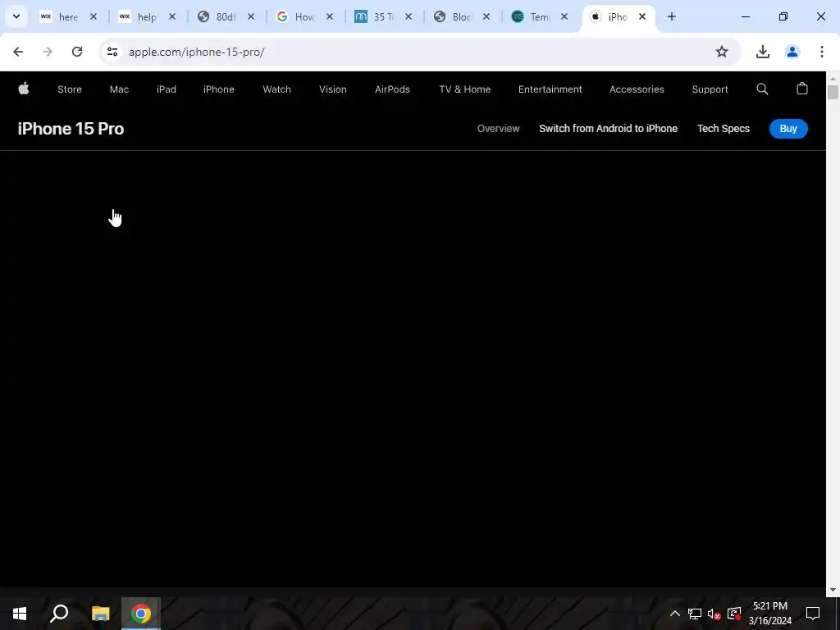This screenshot has width=840, height=630.
Task: Open the Entertainment menu
Action: (x=550, y=89)
